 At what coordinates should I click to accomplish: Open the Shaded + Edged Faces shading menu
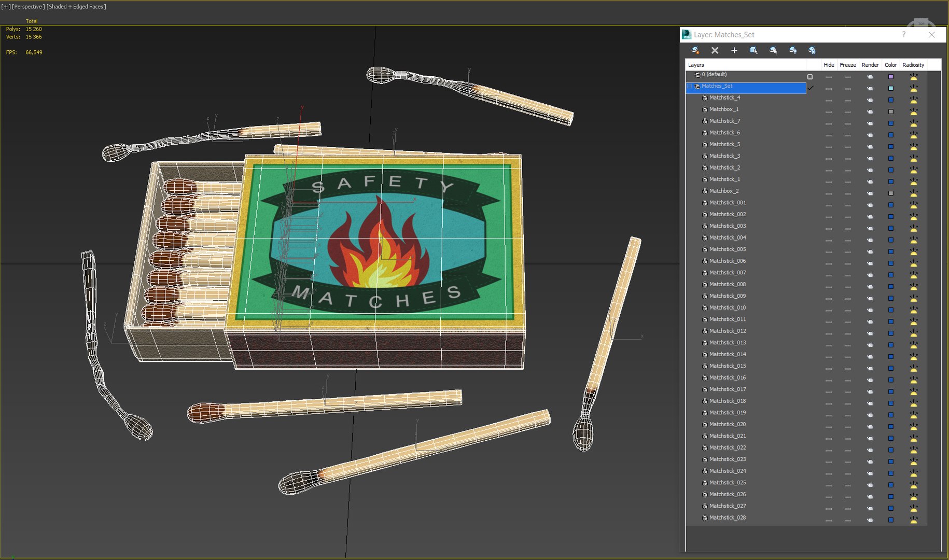tap(76, 7)
